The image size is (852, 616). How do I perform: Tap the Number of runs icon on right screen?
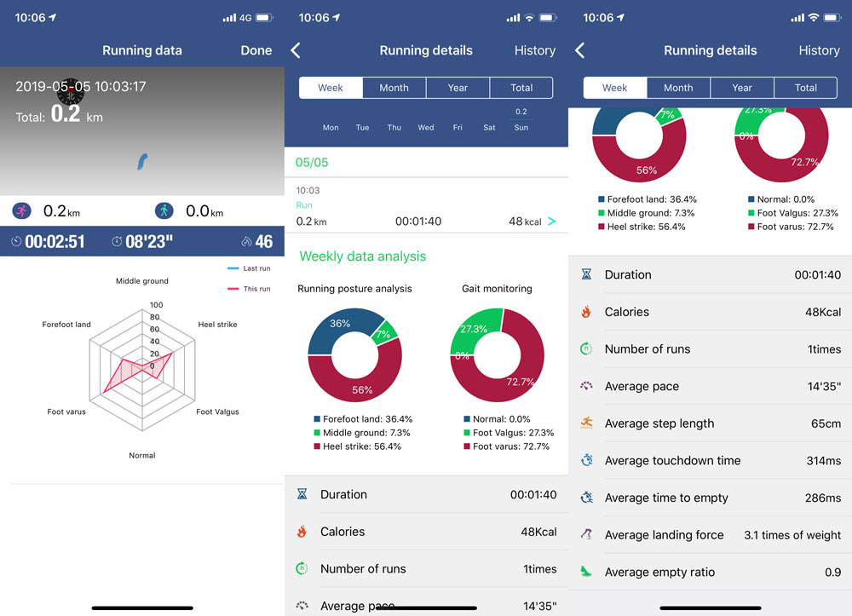[586, 348]
